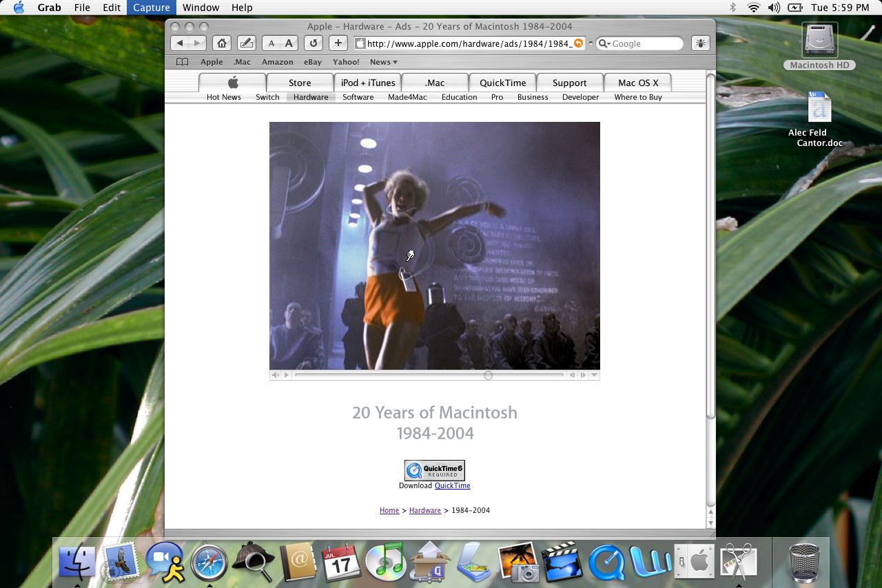Click the Apple logo tab

(x=233, y=83)
